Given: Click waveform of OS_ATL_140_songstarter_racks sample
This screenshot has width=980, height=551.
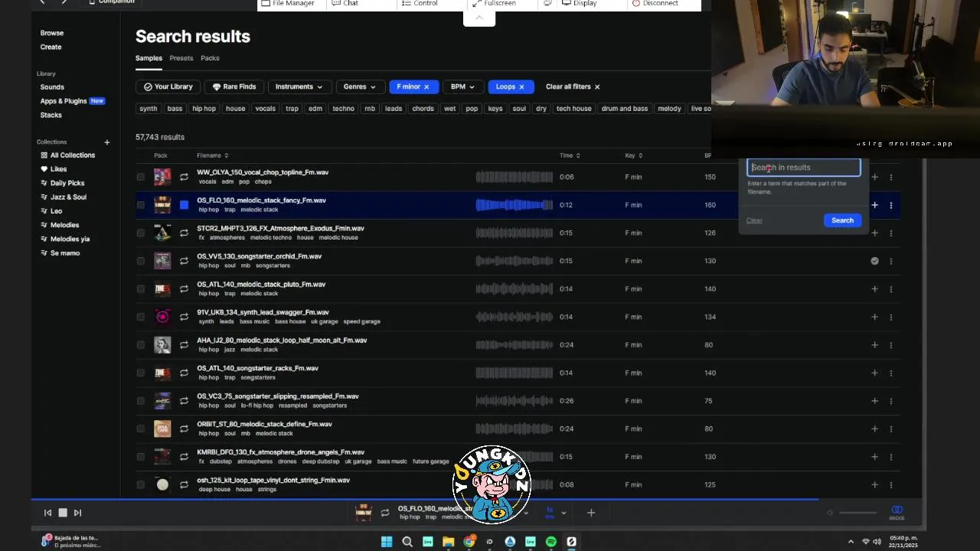Looking at the screenshot, I should tap(514, 373).
